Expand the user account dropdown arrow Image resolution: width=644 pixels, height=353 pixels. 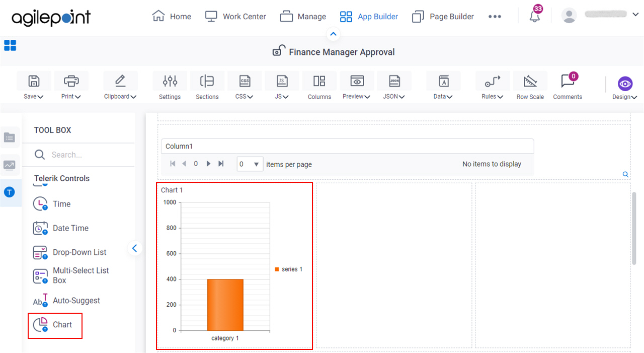point(635,15)
